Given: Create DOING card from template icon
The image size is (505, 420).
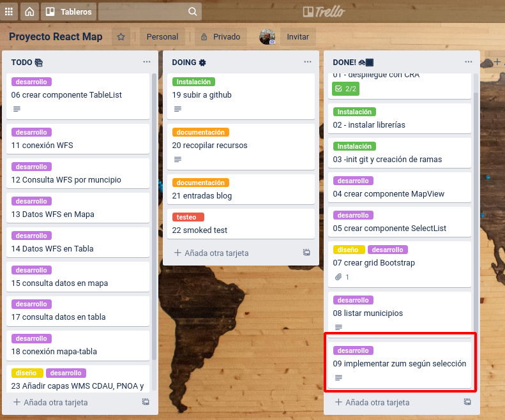Looking at the screenshot, I should tap(306, 252).
